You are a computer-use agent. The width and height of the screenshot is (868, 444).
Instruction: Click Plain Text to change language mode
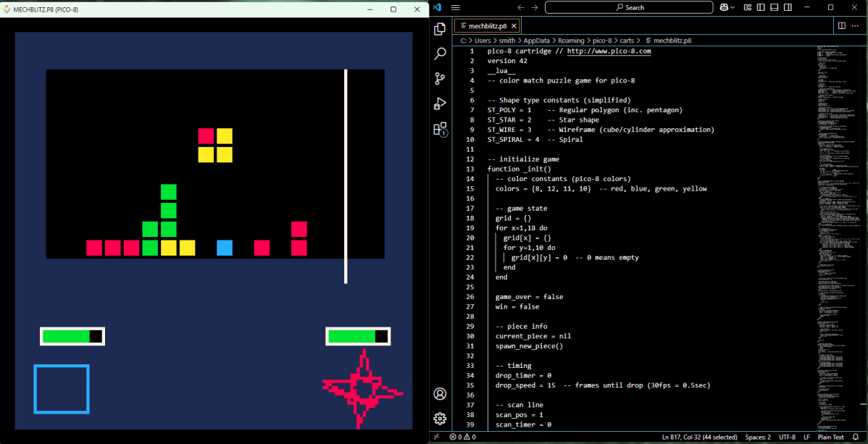pyautogui.click(x=833, y=437)
